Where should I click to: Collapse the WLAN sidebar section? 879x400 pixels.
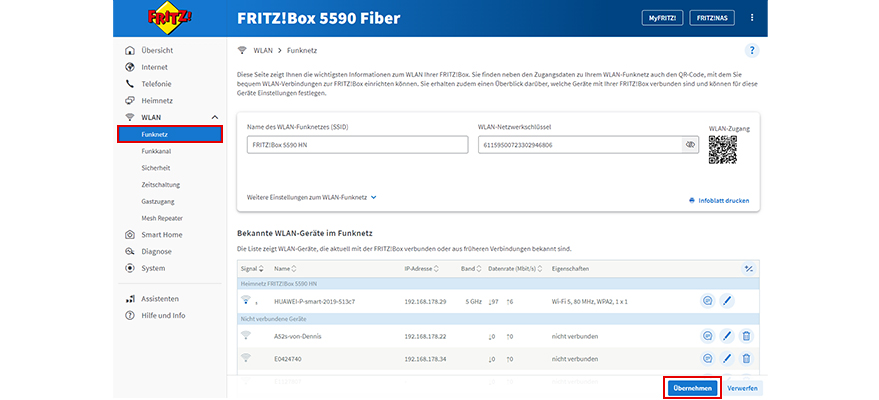[214, 118]
